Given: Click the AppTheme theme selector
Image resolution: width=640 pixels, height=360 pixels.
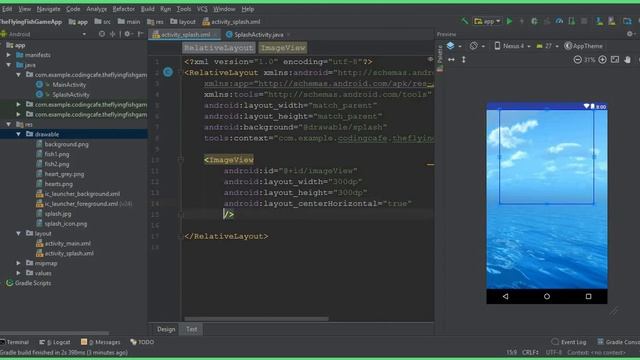Looking at the screenshot, I should (x=584, y=46).
